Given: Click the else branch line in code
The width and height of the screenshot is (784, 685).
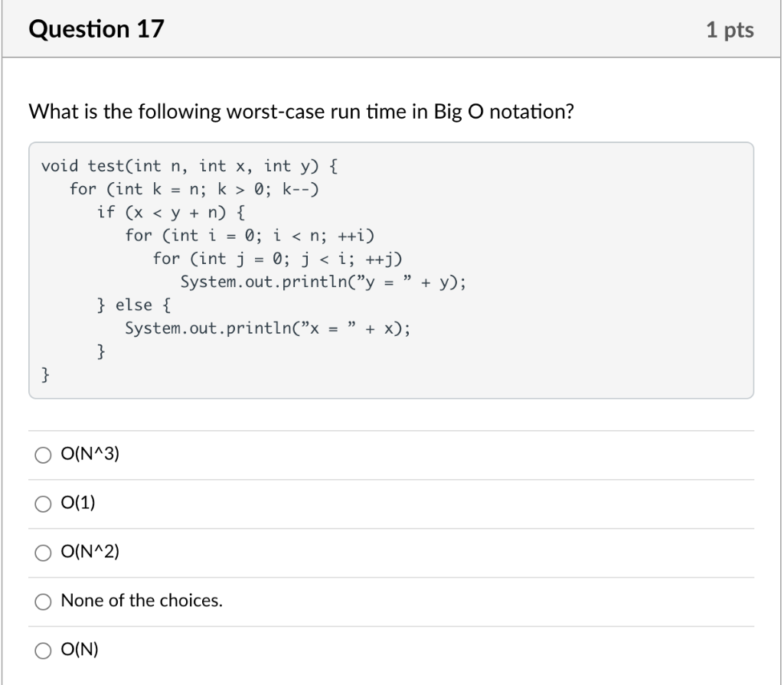Looking at the screenshot, I should coord(134,305).
